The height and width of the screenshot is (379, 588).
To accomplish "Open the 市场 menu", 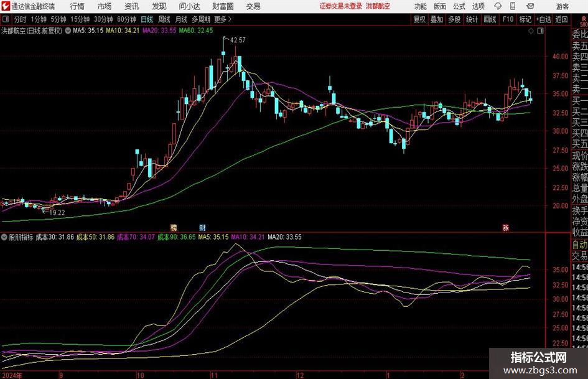I will click(105, 6).
